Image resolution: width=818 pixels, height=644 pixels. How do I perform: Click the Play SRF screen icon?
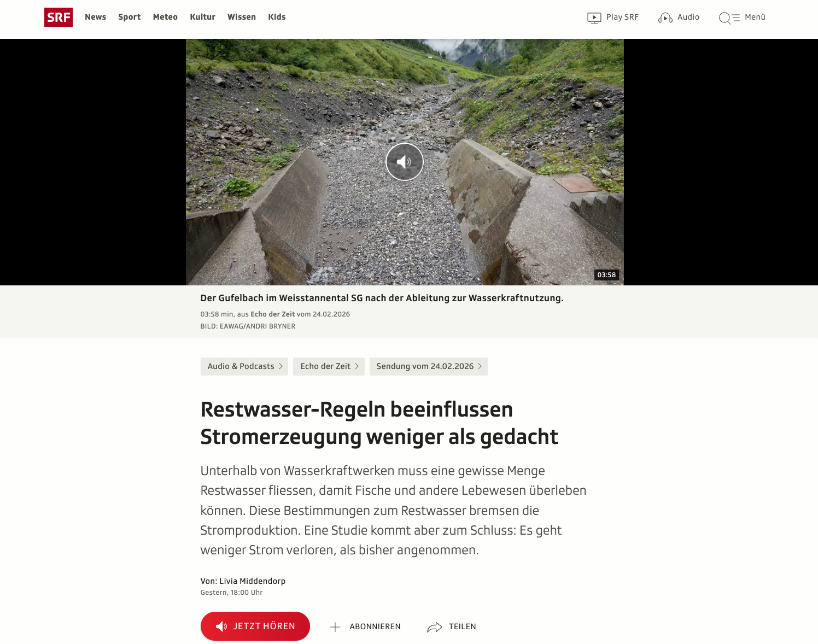[x=594, y=18]
